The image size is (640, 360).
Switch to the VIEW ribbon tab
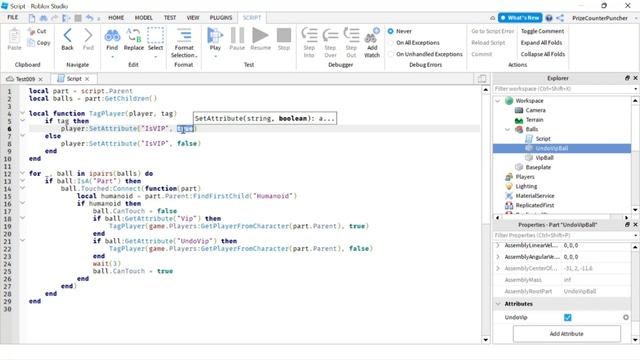[x=193, y=18]
